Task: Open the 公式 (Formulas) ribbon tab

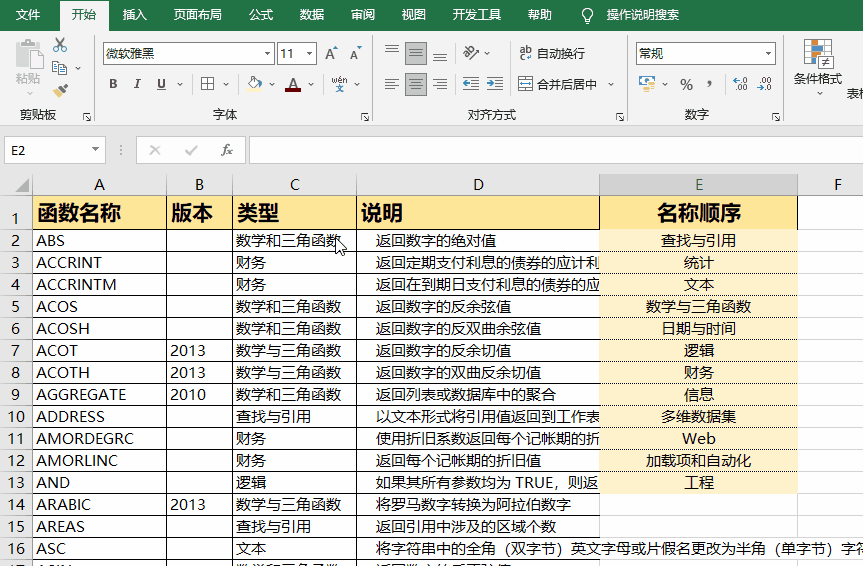Action: [260, 15]
